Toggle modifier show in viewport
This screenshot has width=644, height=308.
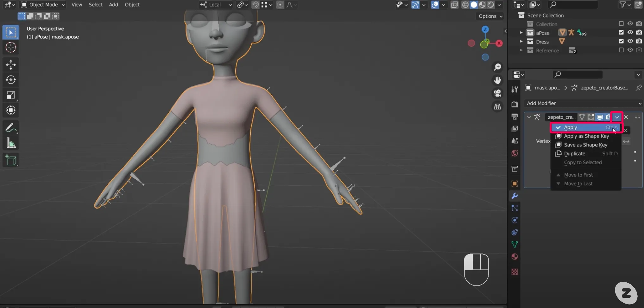[x=600, y=117]
